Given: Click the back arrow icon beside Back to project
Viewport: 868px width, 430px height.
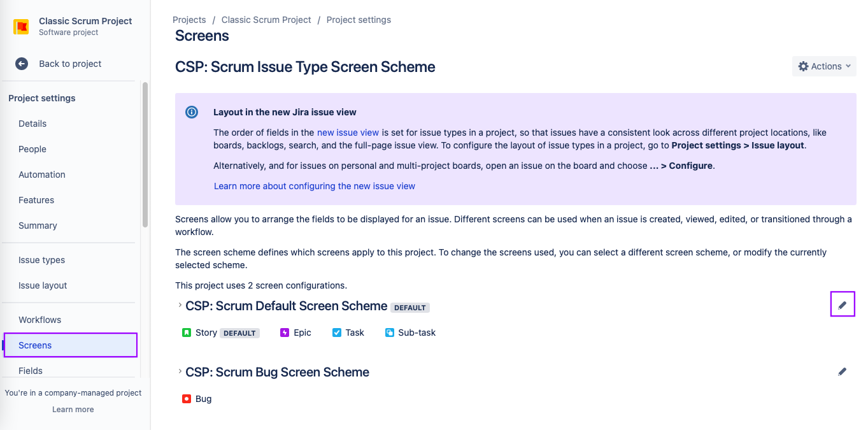Looking at the screenshot, I should [x=22, y=64].
